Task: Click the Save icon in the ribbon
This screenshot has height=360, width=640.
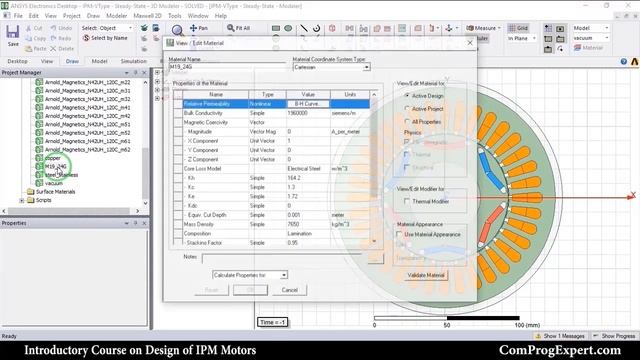Action: click(x=13, y=32)
